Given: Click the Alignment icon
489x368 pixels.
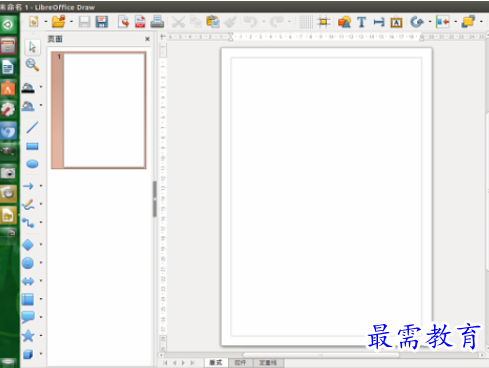Looking at the screenshot, I should (443, 22).
